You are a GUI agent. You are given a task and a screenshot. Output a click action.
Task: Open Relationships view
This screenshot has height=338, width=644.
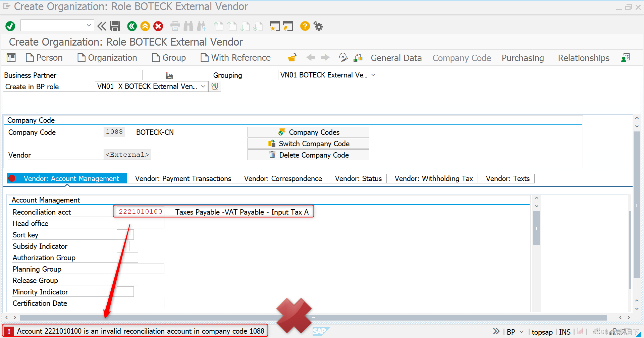[584, 58]
